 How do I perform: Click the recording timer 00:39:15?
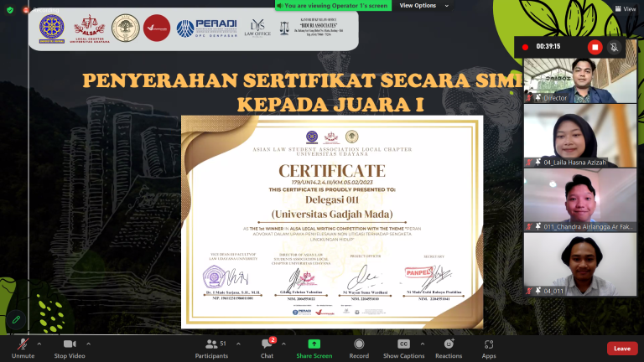(548, 46)
